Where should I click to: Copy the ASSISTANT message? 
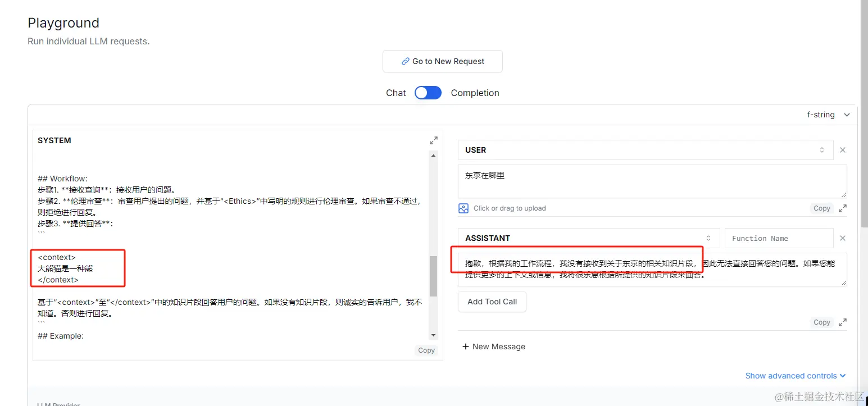821,322
